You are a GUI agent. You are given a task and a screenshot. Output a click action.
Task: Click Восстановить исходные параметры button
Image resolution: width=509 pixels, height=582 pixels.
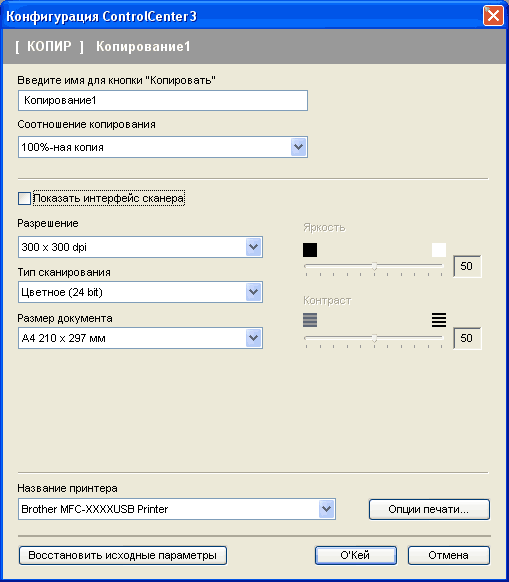coord(123,555)
